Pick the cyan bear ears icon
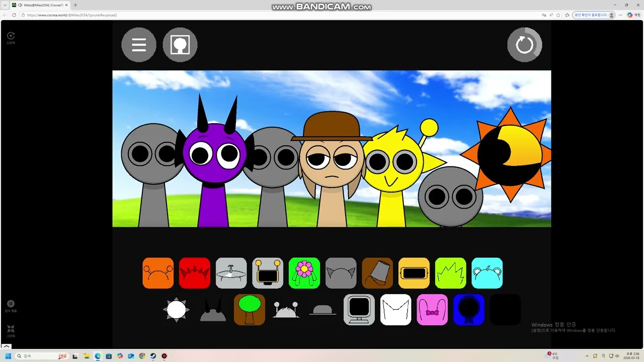 tap(488, 273)
